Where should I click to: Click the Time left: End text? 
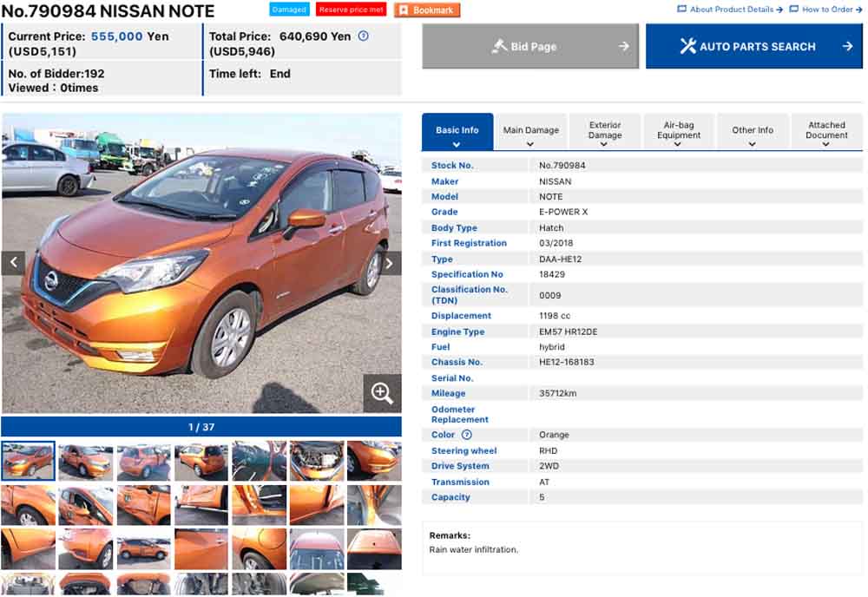pyautogui.click(x=250, y=74)
